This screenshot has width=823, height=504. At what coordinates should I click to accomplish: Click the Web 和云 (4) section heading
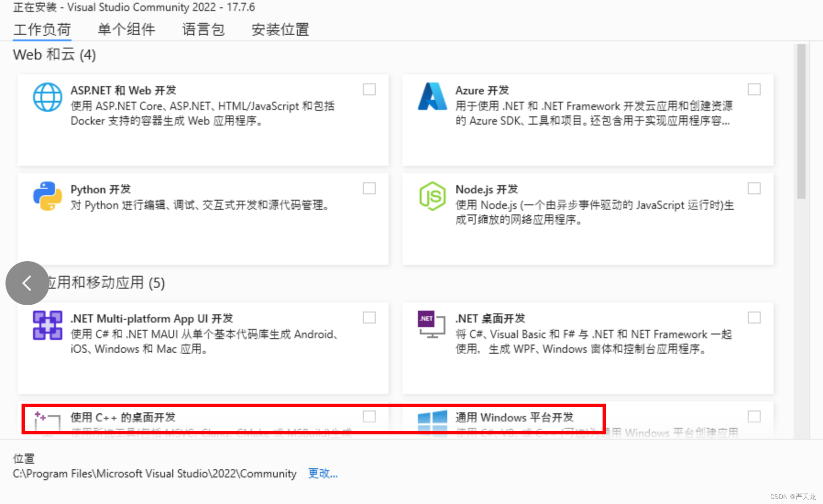55,55
